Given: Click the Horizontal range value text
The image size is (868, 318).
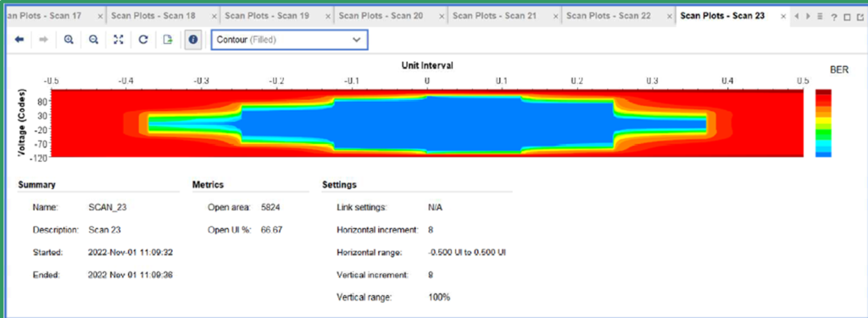Looking at the screenshot, I should 467,252.
